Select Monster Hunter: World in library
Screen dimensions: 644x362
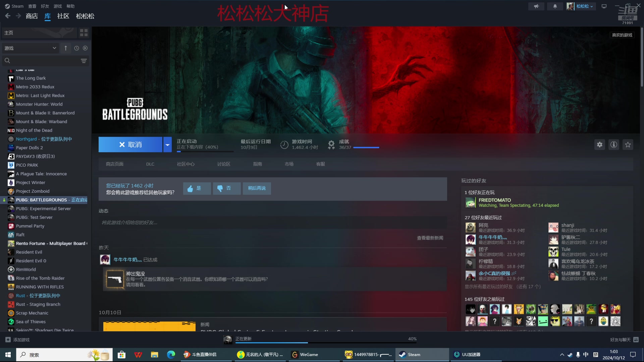pos(39,104)
